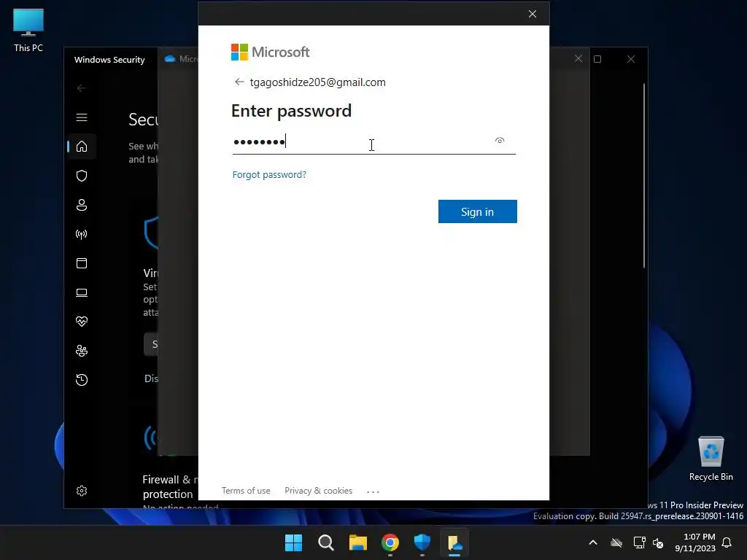Click the OneDrive cloud title icon
The image size is (747, 560).
point(170,58)
